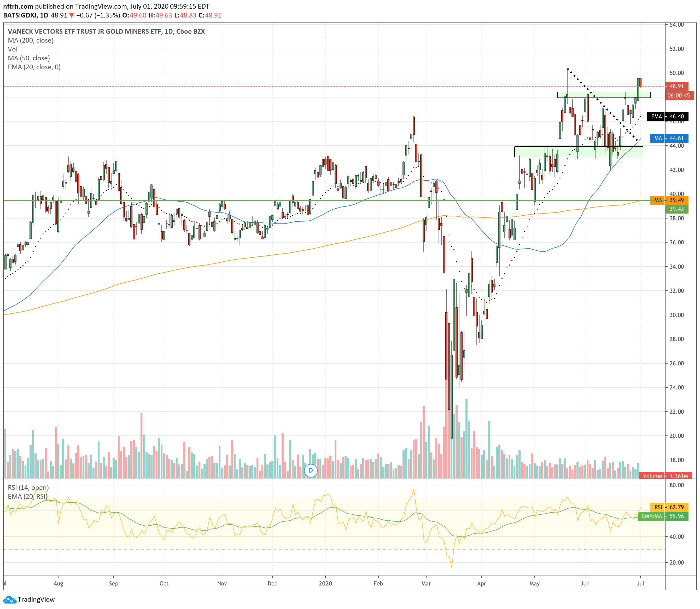
Task: Click the close value C:48.91 in the header
Action: pyautogui.click(x=210, y=15)
